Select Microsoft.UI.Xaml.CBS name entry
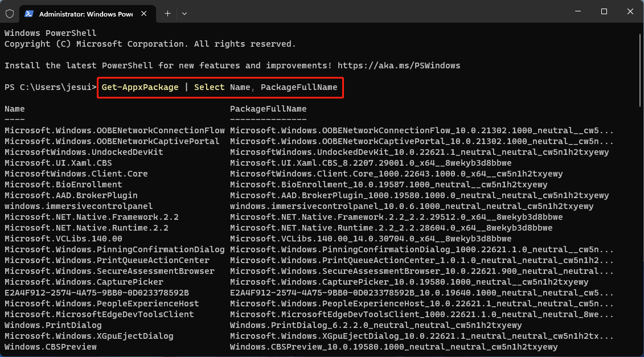The width and height of the screenshot is (644, 357). point(58,163)
